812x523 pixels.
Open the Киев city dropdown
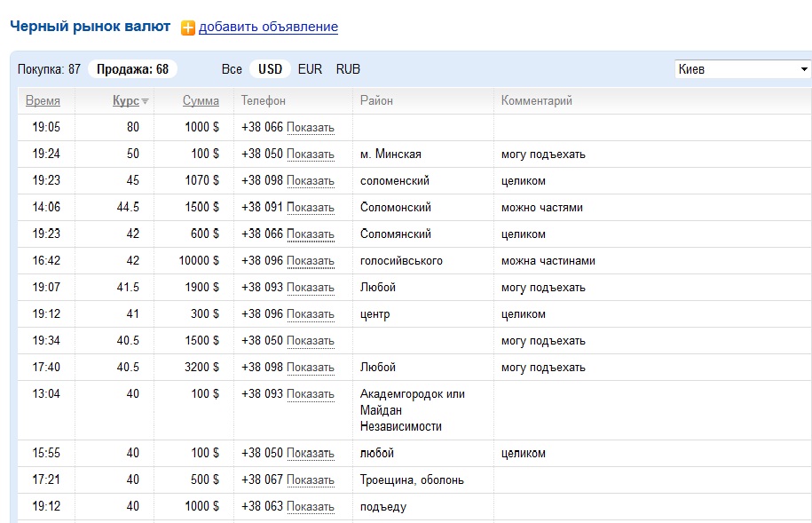742,69
